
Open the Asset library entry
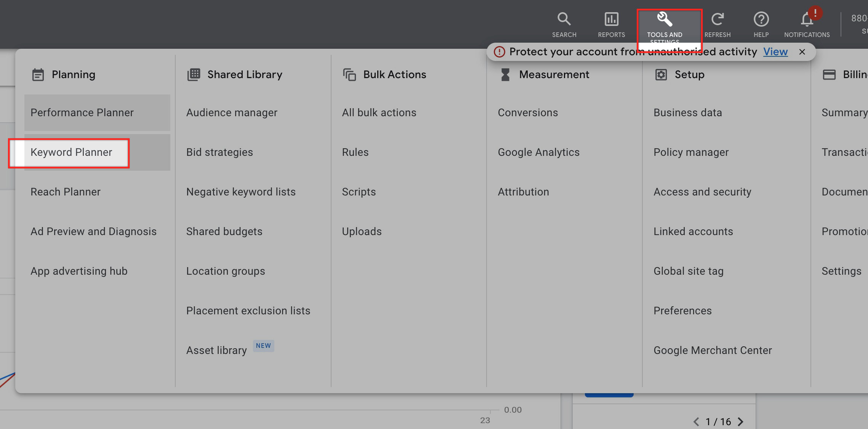click(x=216, y=351)
